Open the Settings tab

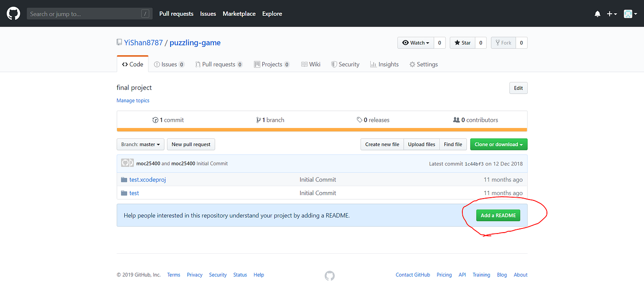click(x=424, y=64)
